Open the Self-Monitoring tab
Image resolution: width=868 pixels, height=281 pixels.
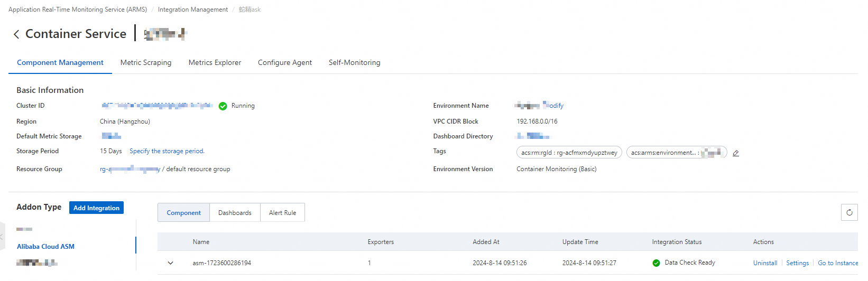[354, 62]
